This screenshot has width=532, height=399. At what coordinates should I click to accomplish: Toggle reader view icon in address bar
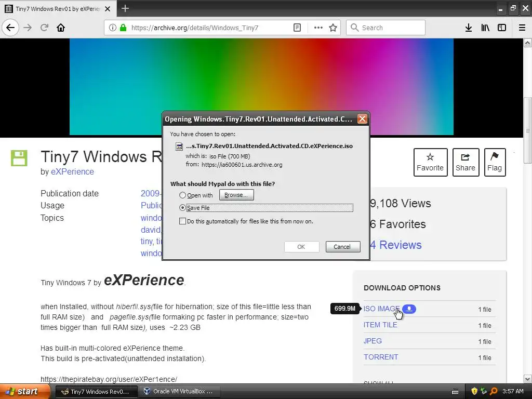click(297, 28)
